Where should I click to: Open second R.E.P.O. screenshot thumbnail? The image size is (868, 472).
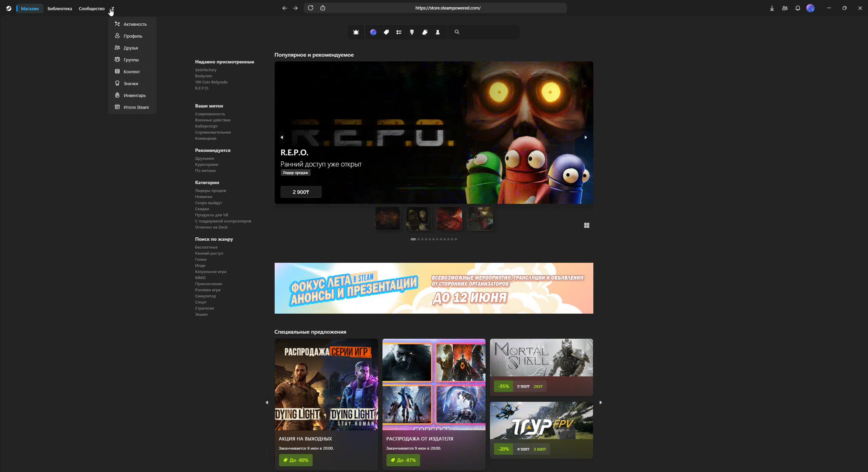pyautogui.click(x=418, y=219)
